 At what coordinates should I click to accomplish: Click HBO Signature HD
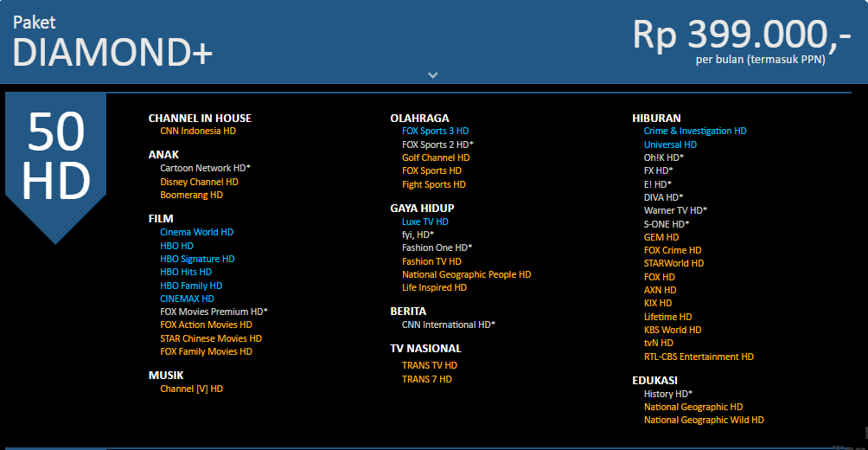198,259
